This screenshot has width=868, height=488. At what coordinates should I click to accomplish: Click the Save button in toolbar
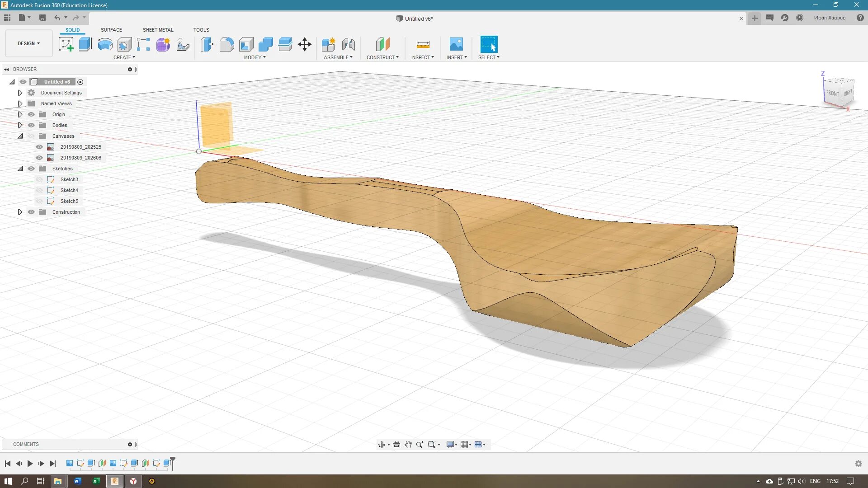[42, 18]
